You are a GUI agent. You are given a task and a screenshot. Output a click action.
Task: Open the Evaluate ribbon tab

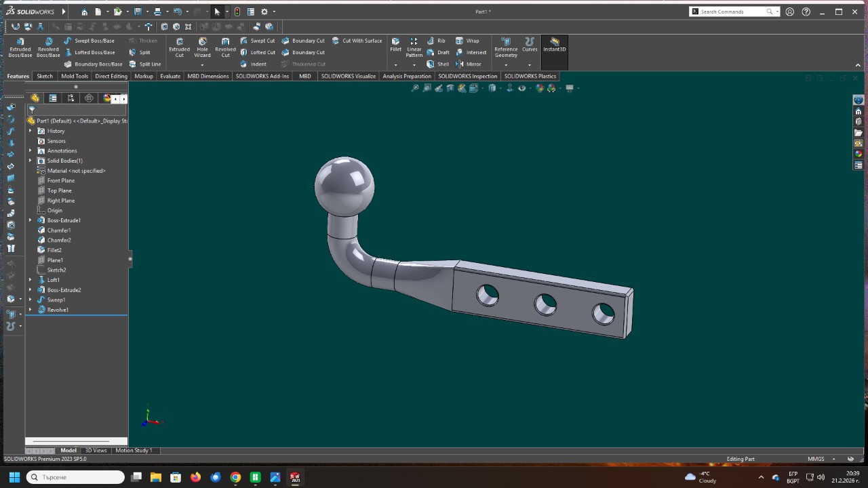click(x=170, y=76)
